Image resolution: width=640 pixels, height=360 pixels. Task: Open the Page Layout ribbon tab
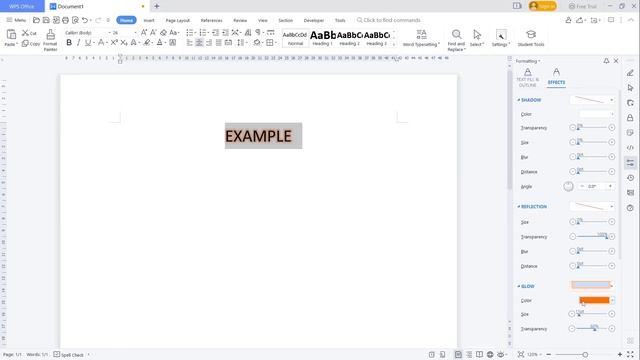pos(178,20)
